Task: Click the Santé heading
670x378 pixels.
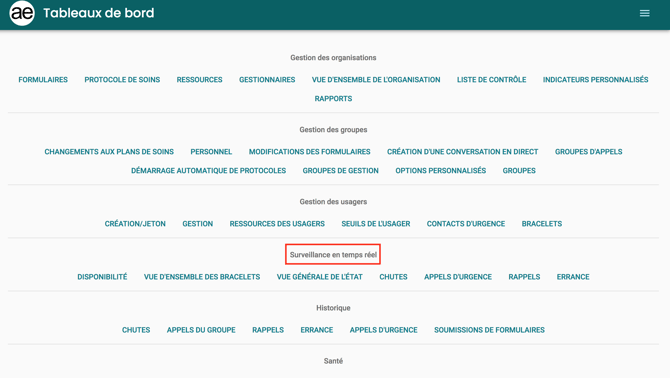Action: point(333,361)
